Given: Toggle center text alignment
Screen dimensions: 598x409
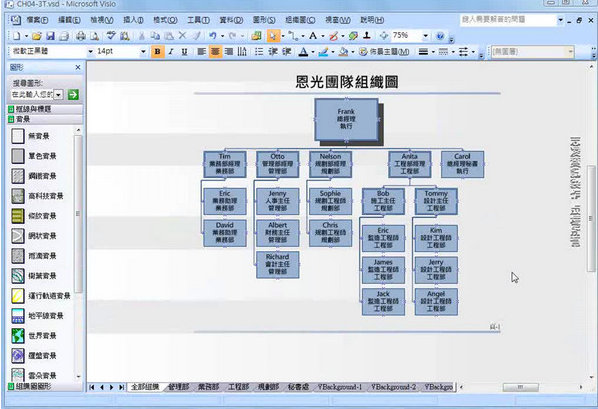Looking at the screenshot, I should (x=215, y=52).
